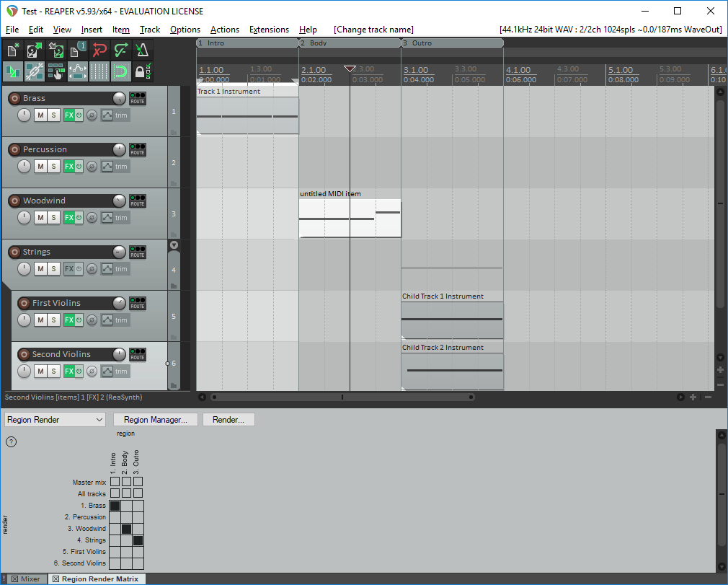
Task: Click the help question mark icon
Action: [11, 442]
